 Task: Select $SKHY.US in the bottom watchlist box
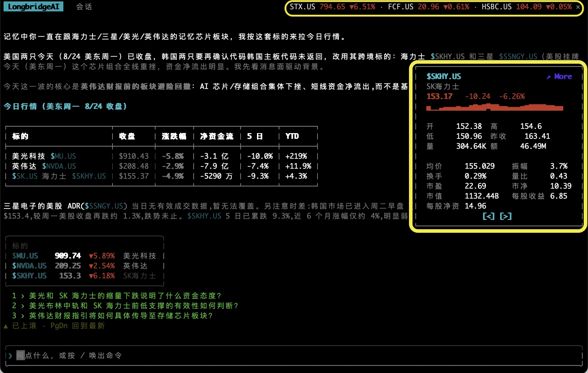pos(29,276)
